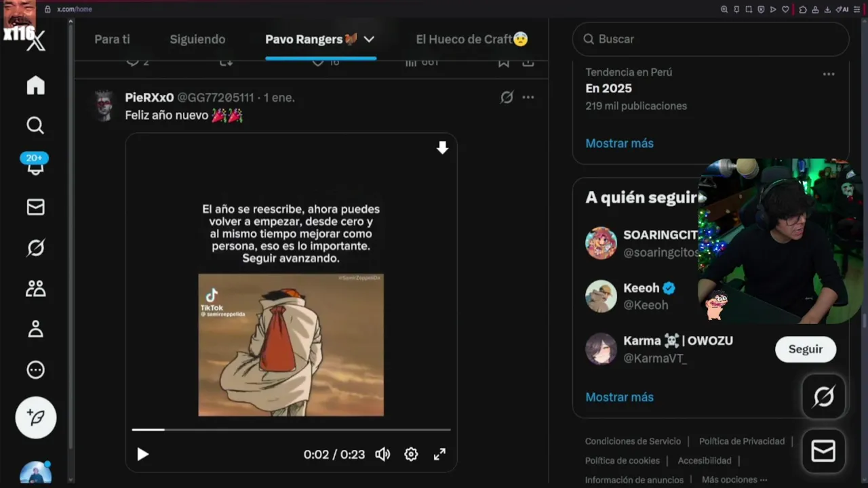Mute the video with speaker icon
Image resolution: width=868 pixels, height=488 pixels.
382,454
